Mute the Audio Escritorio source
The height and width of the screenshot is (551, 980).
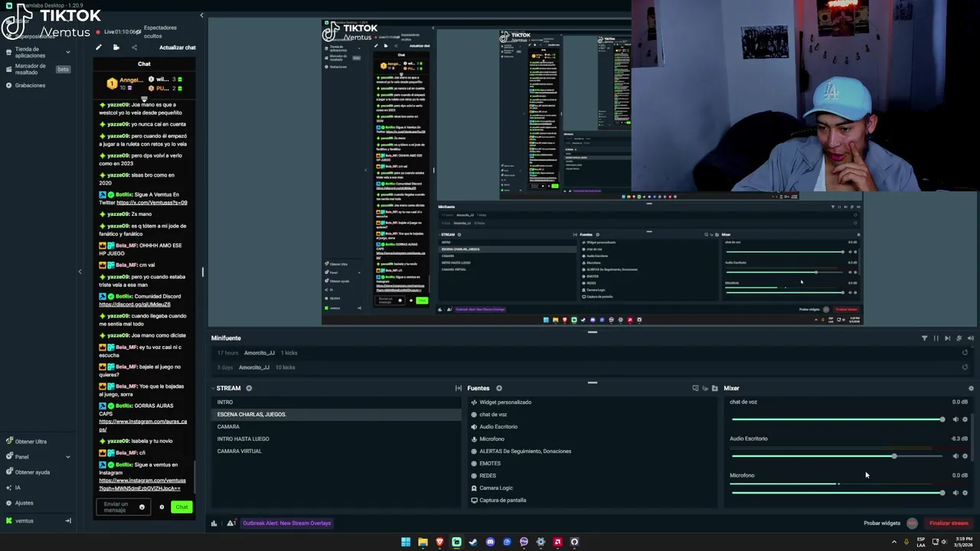pyautogui.click(x=955, y=456)
